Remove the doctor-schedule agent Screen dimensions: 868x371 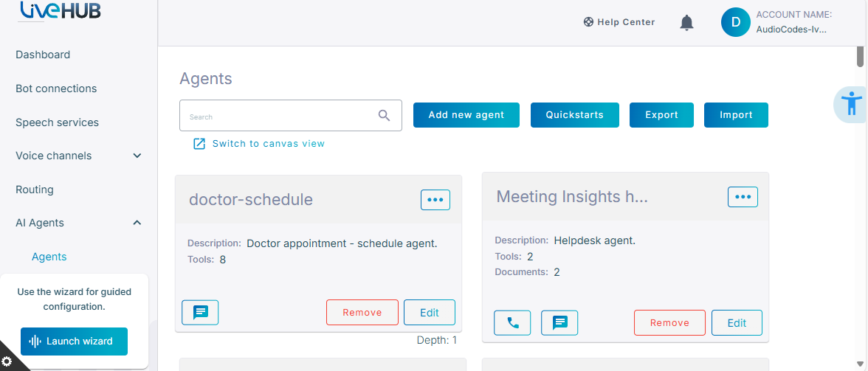point(362,313)
